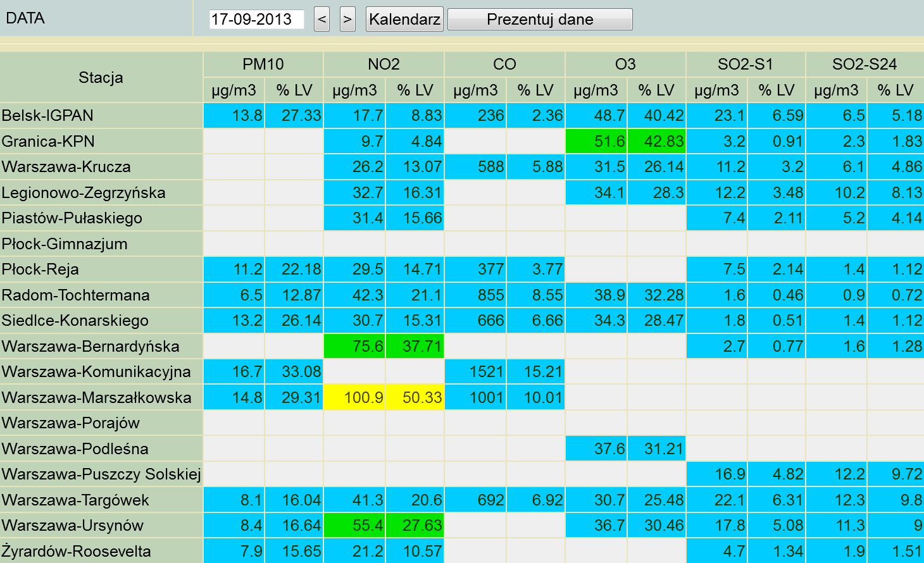Select the SO2-S1 column header
The image size is (924, 563).
[x=746, y=64]
